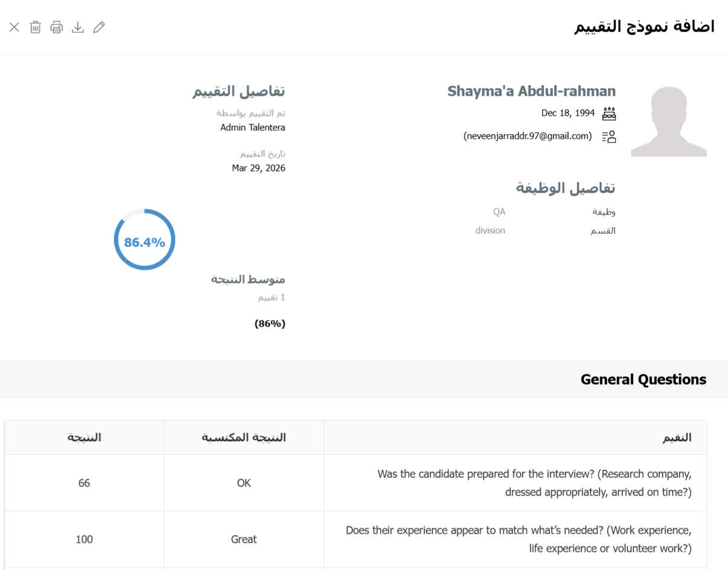Screen dimensions: 728x570
Task: Click the birthday cake icon
Action: pyautogui.click(x=609, y=113)
